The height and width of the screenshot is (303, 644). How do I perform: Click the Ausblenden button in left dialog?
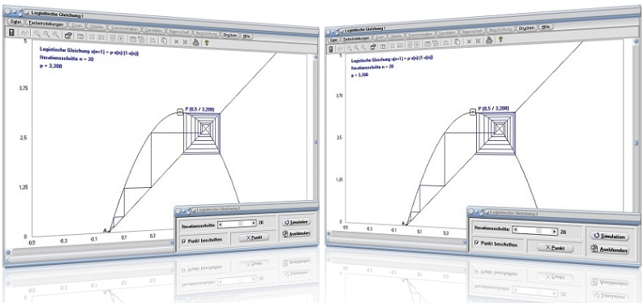(x=296, y=233)
